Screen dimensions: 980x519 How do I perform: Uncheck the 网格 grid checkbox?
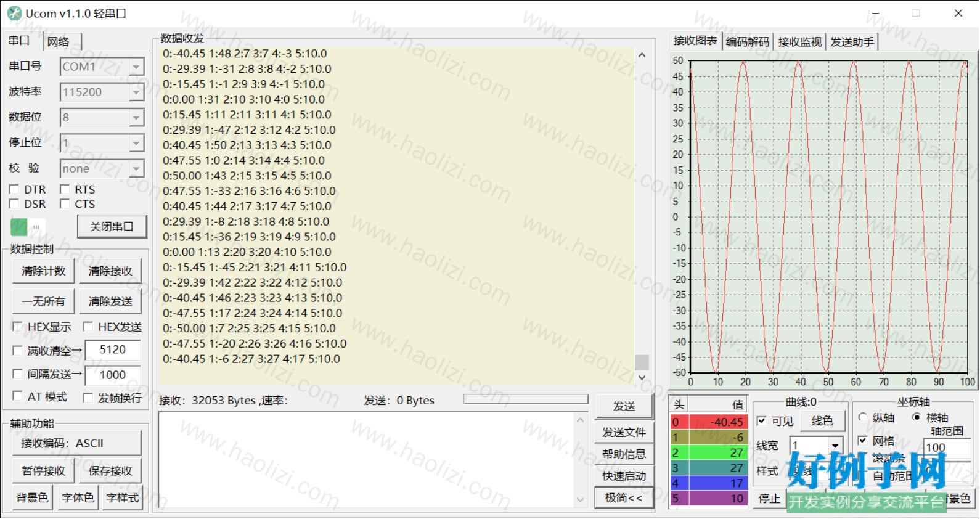coord(863,440)
